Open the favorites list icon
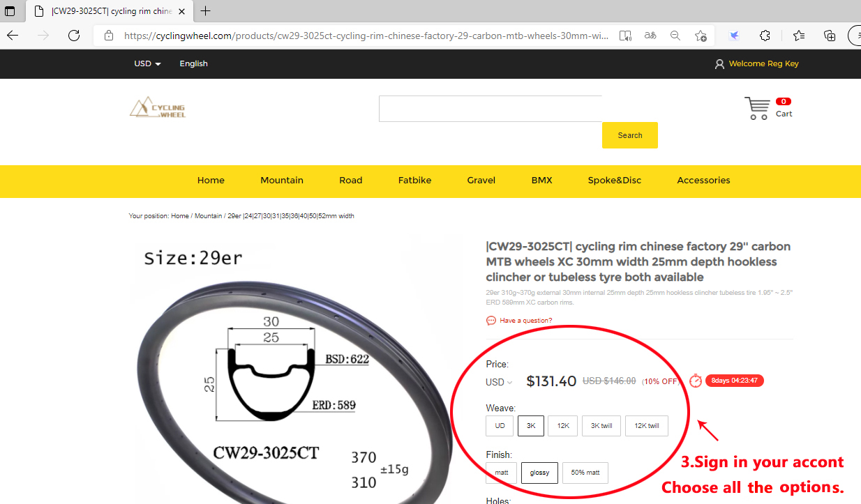Viewport: 861px width, 504px height. (x=799, y=36)
